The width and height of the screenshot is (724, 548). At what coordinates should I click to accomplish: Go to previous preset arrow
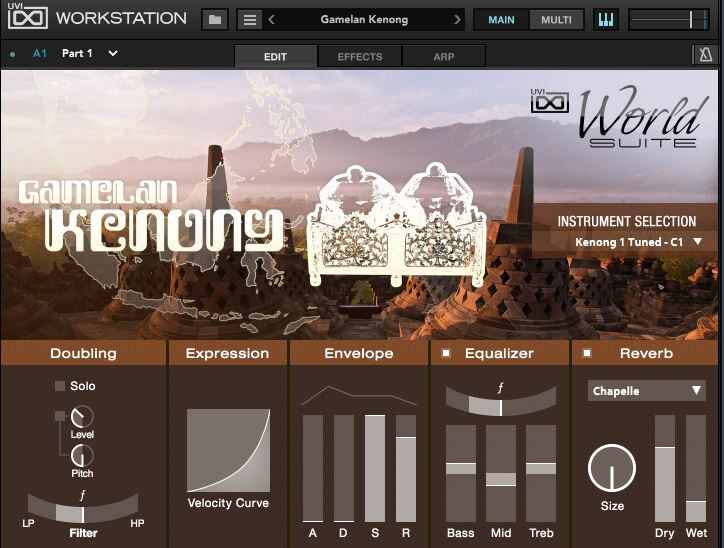(272, 20)
